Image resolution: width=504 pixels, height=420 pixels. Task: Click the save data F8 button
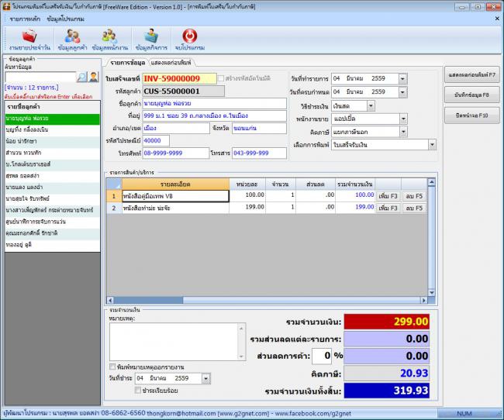pyautogui.click(x=471, y=94)
